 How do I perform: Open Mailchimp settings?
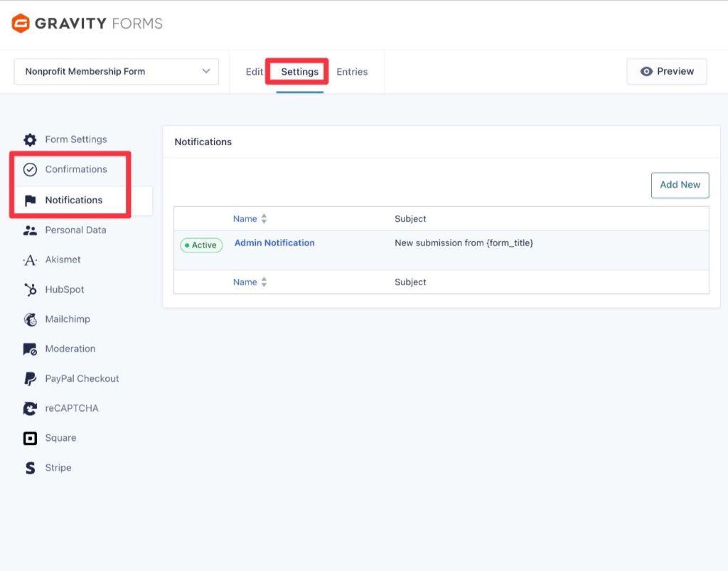[68, 319]
